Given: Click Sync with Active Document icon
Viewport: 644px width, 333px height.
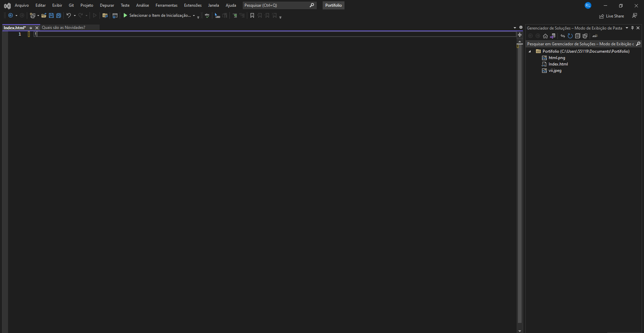Looking at the screenshot, I should [563, 36].
